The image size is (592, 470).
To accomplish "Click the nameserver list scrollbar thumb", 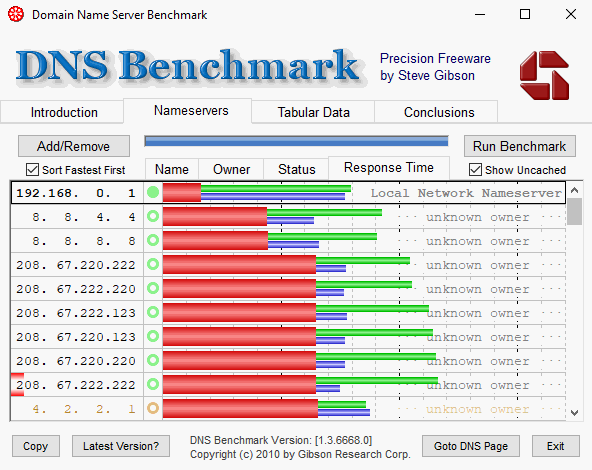I will click(x=574, y=211).
